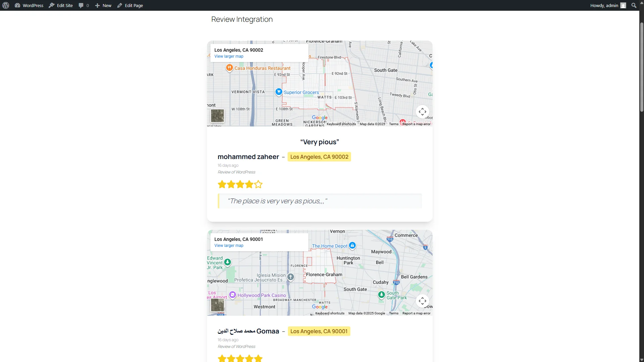Switch 90001 map to satellite thumbnail
644x362 pixels.
pyautogui.click(x=217, y=305)
